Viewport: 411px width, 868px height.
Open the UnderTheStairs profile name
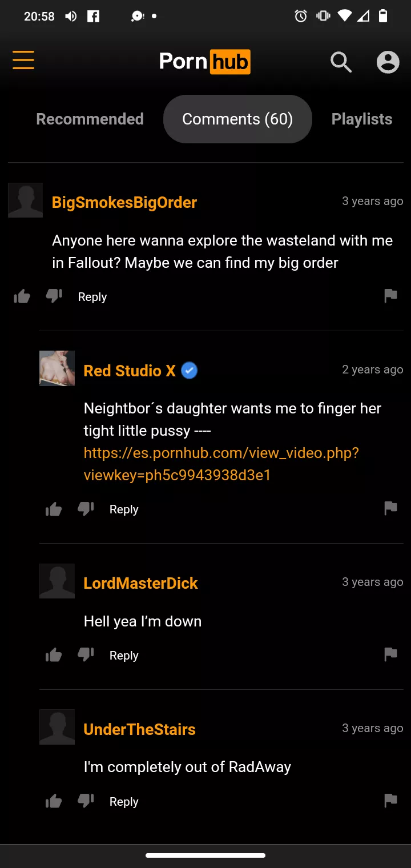click(139, 729)
